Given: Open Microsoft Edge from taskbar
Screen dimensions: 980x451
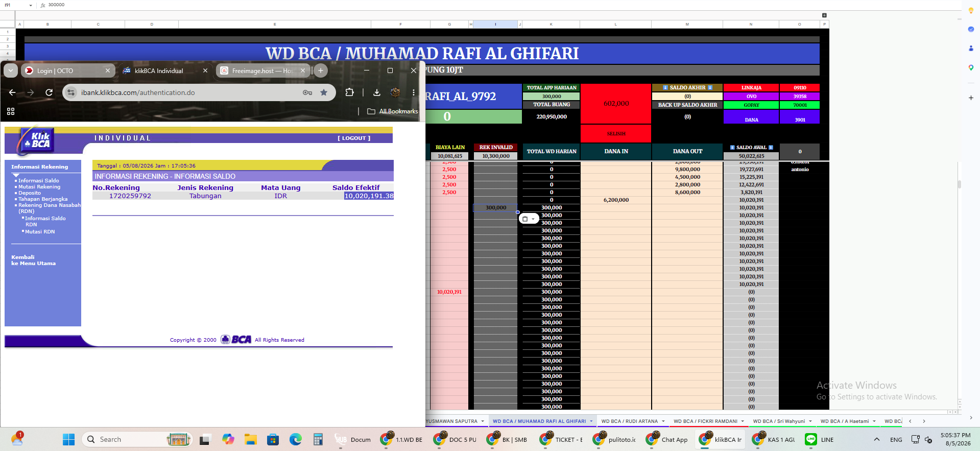Looking at the screenshot, I should (296, 439).
